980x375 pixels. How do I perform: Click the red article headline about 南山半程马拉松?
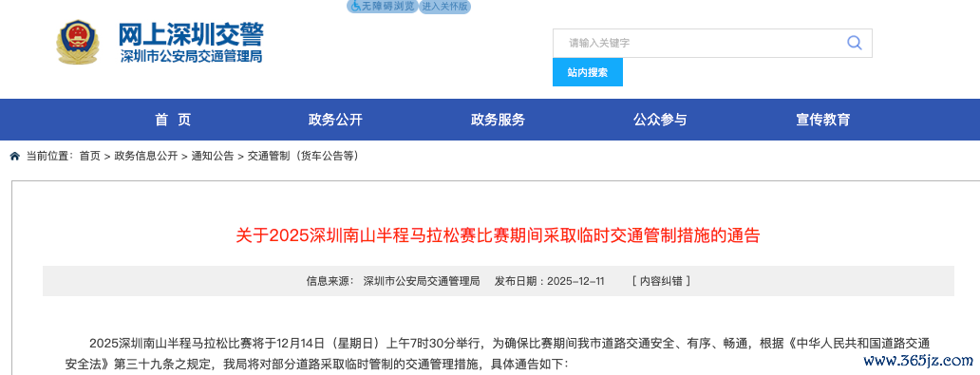click(499, 235)
